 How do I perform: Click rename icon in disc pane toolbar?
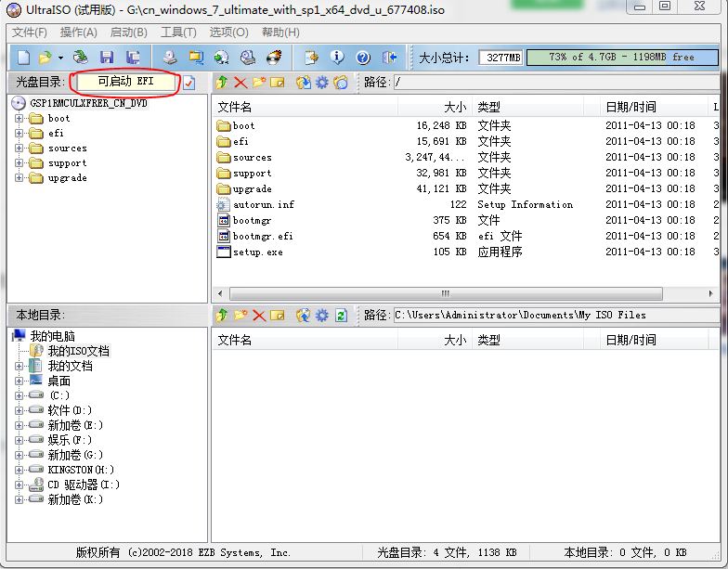(277, 83)
